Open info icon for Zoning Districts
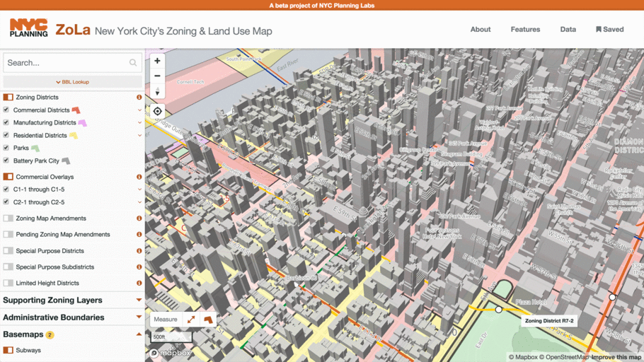This screenshot has height=362, width=644. [139, 98]
